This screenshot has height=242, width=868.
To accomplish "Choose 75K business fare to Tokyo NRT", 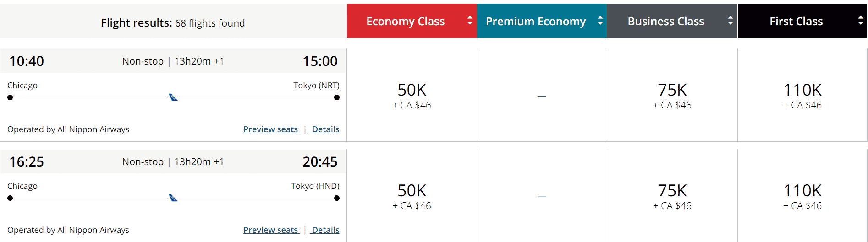I will pyautogui.click(x=672, y=95).
